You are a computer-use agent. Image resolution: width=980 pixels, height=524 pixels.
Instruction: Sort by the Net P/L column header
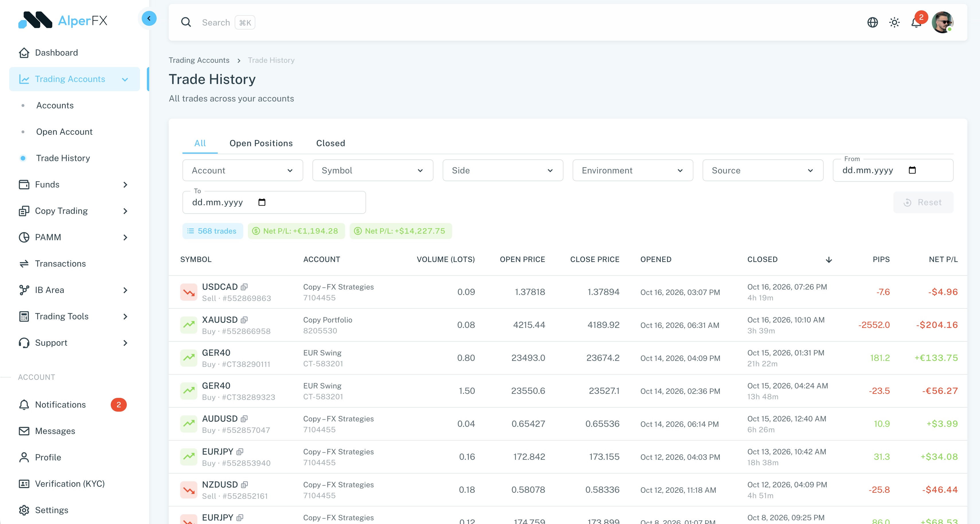pos(943,259)
